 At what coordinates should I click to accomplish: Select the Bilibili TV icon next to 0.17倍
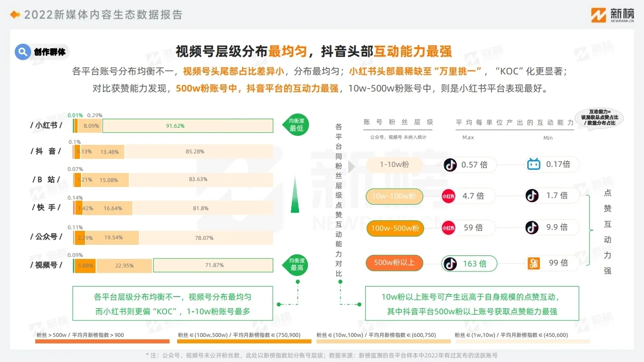pos(533,164)
